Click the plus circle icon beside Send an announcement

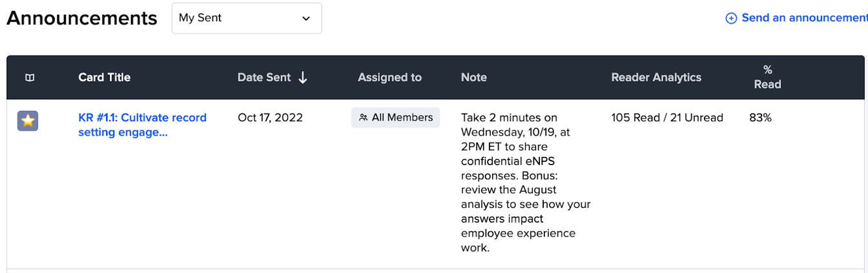(x=731, y=18)
